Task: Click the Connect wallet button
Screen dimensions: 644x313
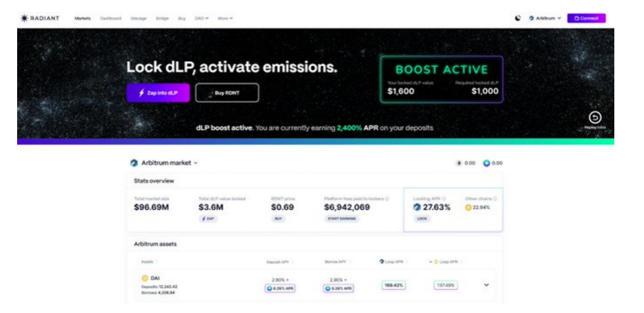Action: [x=586, y=18]
